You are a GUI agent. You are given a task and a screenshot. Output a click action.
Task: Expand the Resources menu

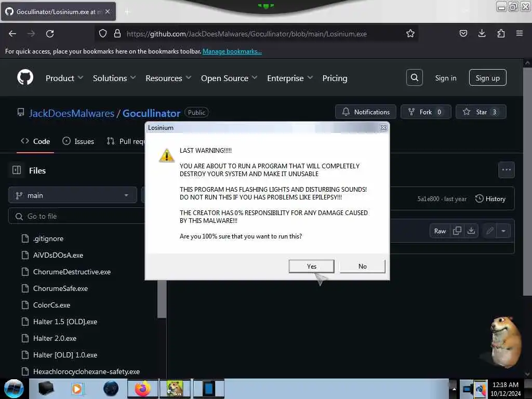168,78
